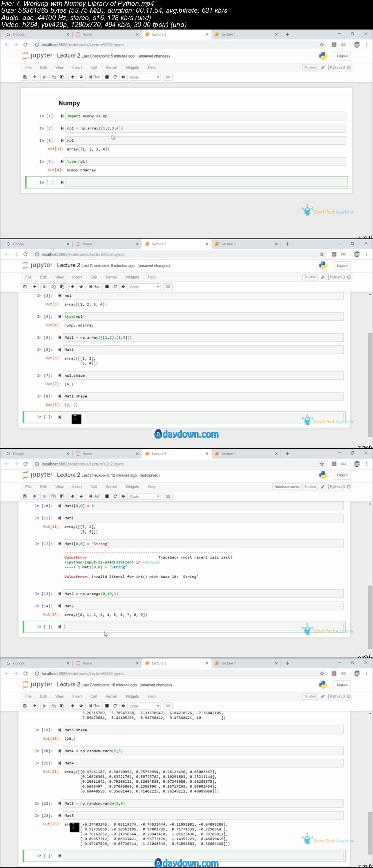Run the 'import numpy as np' cell icon
The height and width of the screenshot is (868, 373).
click(62, 116)
